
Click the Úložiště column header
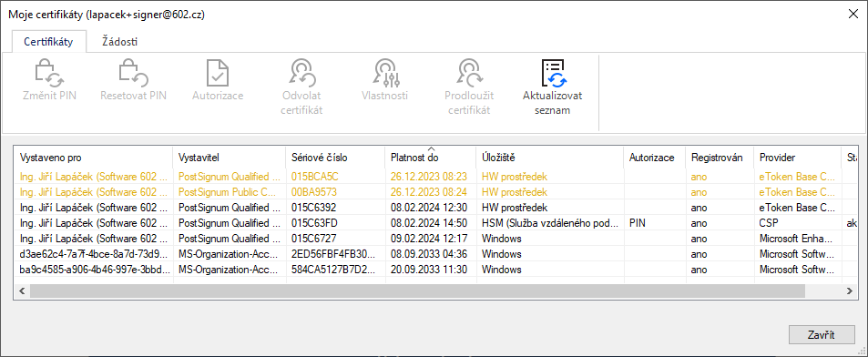[x=550, y=158]
